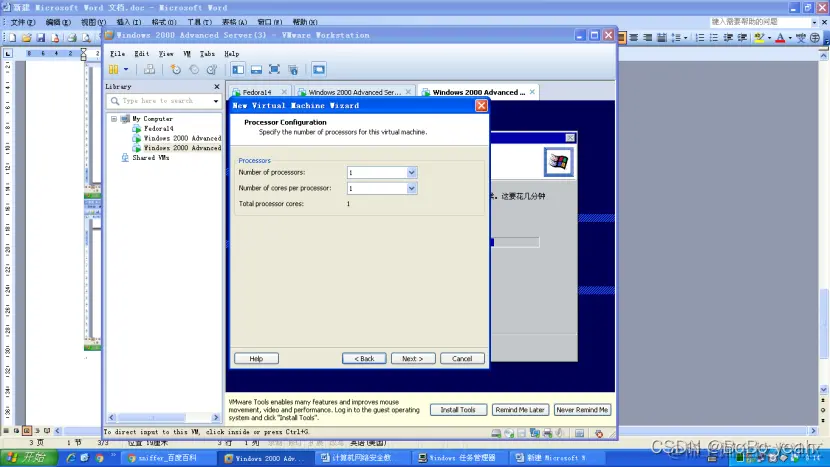The image size is (830, 467).
Task: Open the VMware Help menu
Action: 231,53
